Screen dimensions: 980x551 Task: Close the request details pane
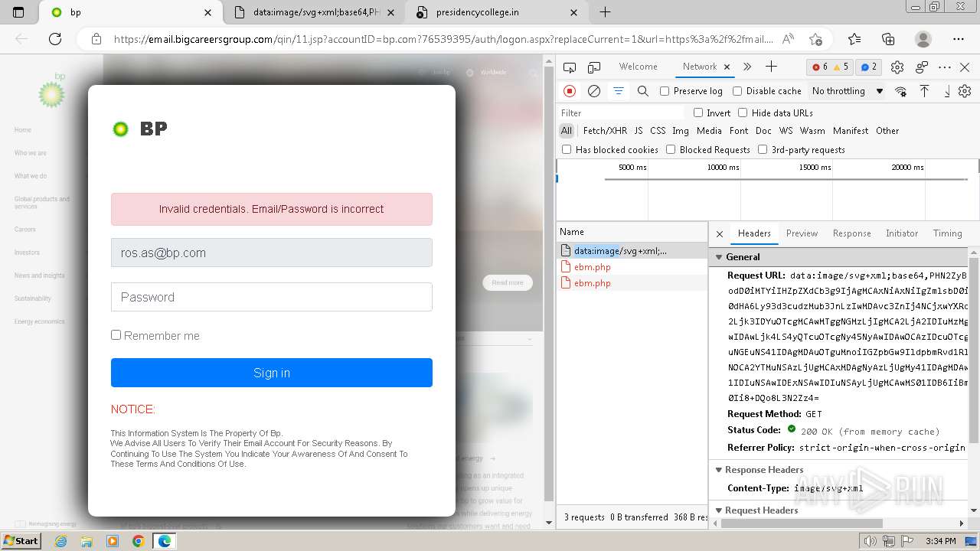(x=720, y=233)
